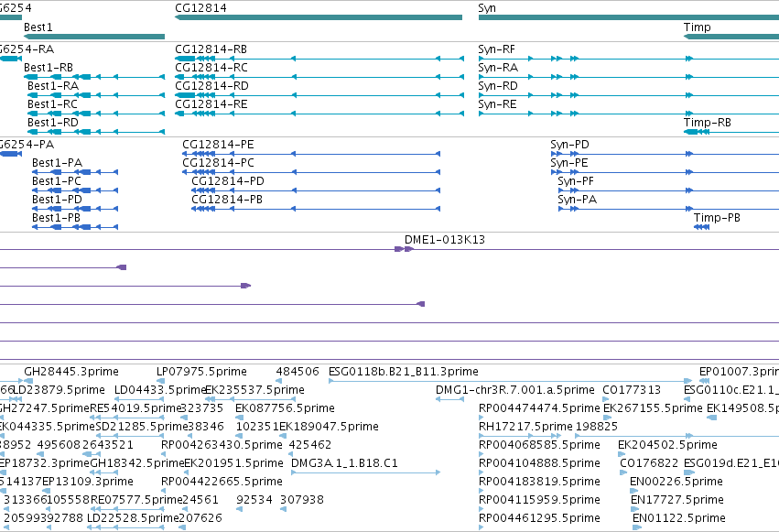Select the Syn-PE protein label

point(569,163)
